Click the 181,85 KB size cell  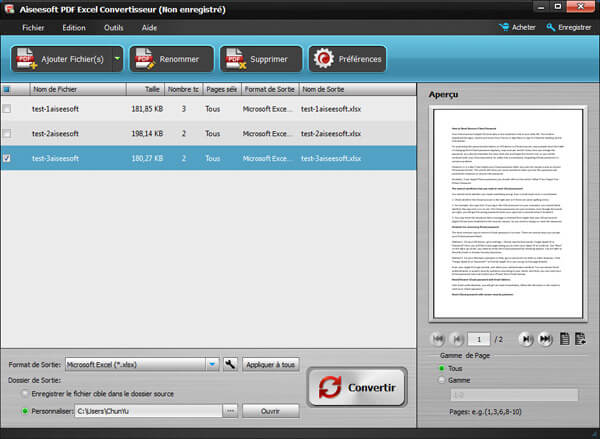(147, 109)
